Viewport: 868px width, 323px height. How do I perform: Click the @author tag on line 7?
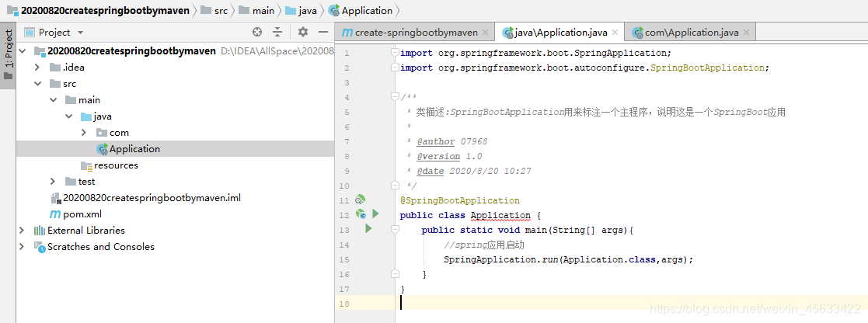tap(436, 141)
